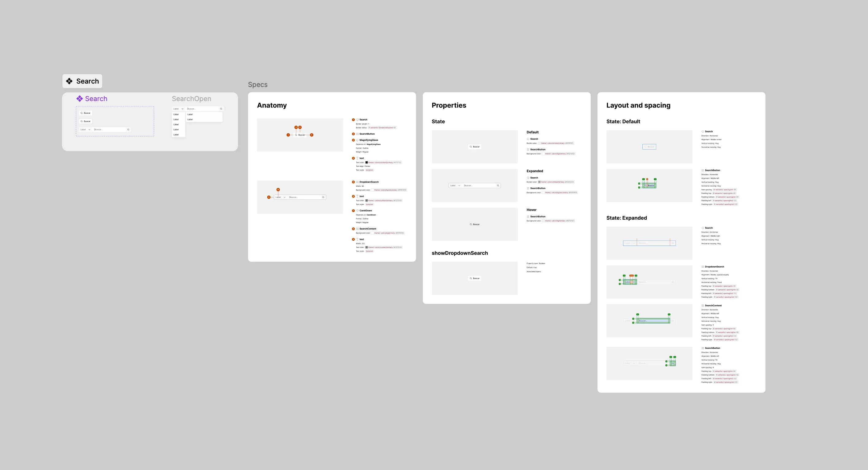Click the Buscar... input in the Search component set
Image resolution: width=868 pixels, height=470 pixels.
click(x=109, y=129)
